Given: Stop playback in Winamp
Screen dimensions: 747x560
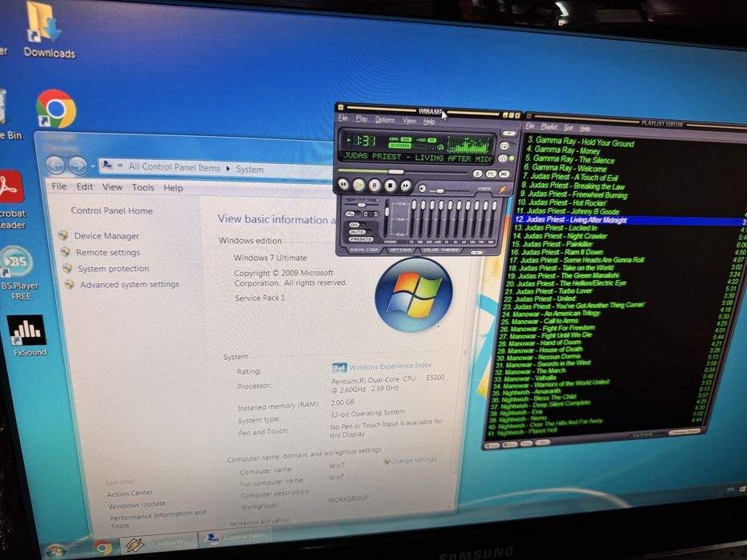Looking at the screenshot, I should tap(390, 186).
